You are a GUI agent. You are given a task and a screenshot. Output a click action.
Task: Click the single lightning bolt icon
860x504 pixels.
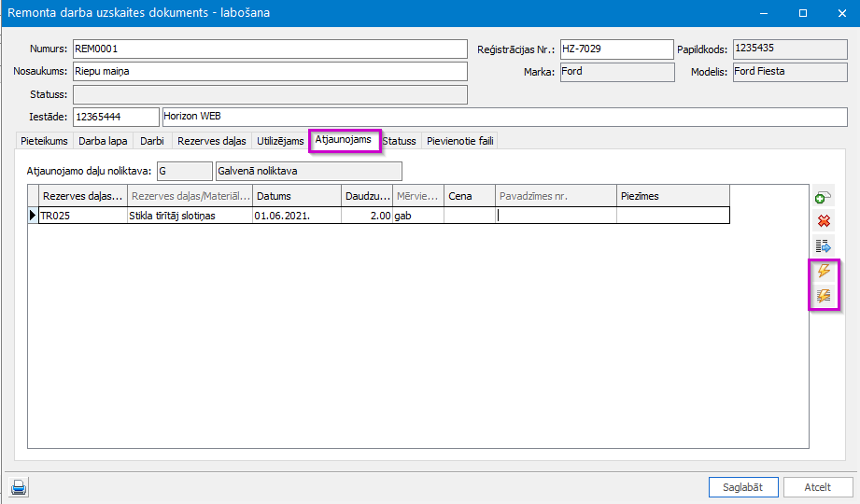click(x=824, y=271)
